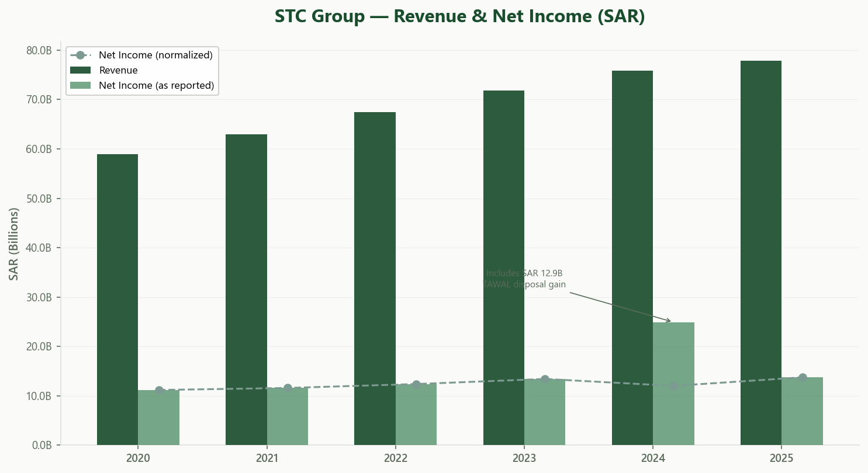Click the SAR (Billions) y-axis label
This screenshot has width=868, height=473.
[14, 244]
